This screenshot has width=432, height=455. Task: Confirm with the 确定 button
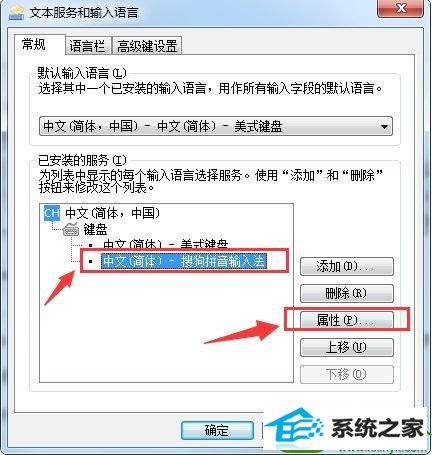pos(217,431)
